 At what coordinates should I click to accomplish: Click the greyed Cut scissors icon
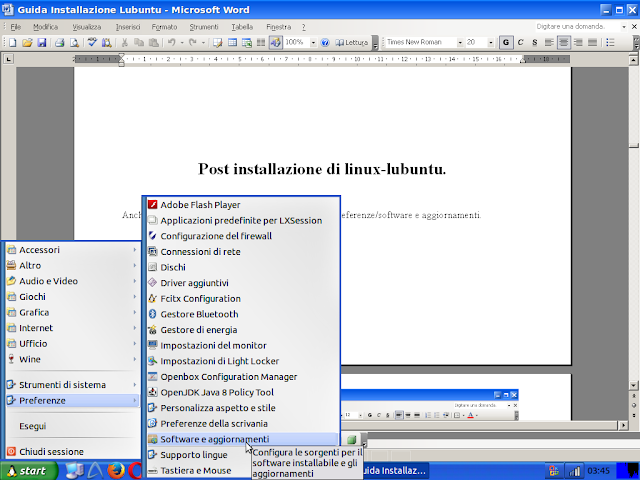click(x=125, y=42)
